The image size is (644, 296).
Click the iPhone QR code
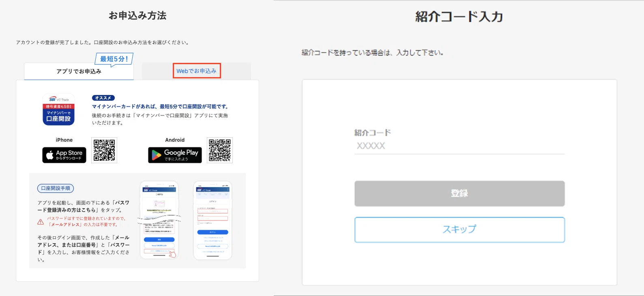click(x=104, y=150)
